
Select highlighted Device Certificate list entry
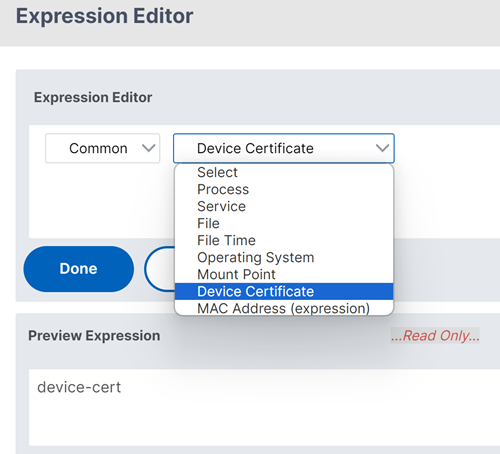[x=284, y=291]
